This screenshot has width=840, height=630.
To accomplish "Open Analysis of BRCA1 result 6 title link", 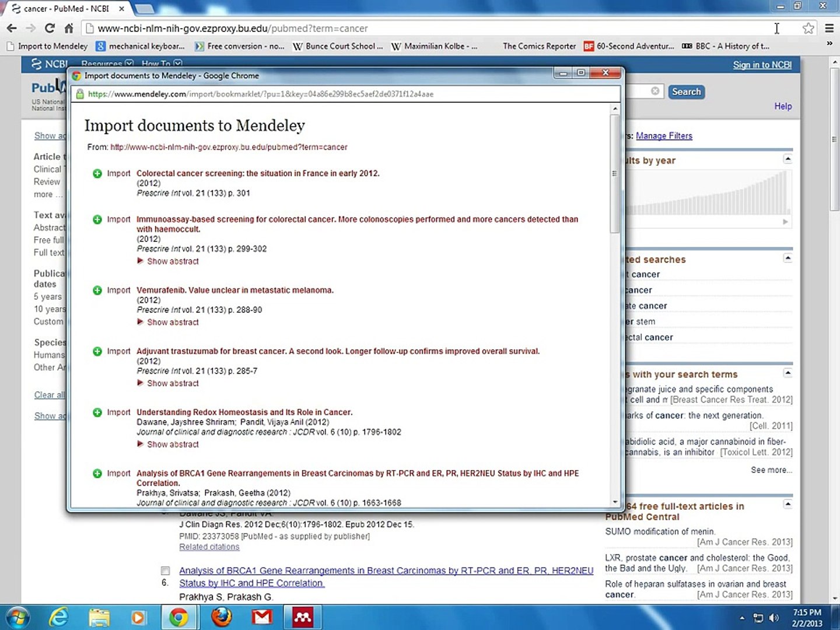I will click(x=386, y=577).
